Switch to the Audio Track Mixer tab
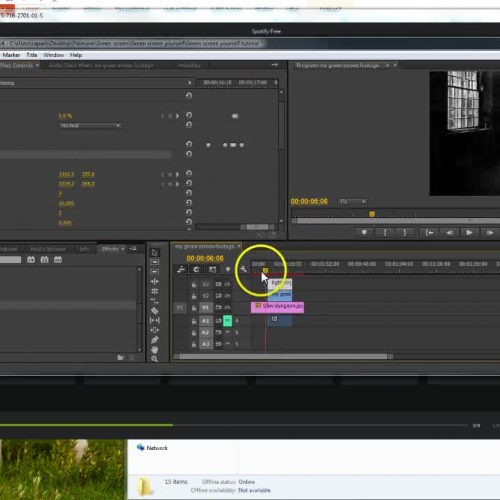The width and height of the screenshot is (500, 500). click(101, 65)
